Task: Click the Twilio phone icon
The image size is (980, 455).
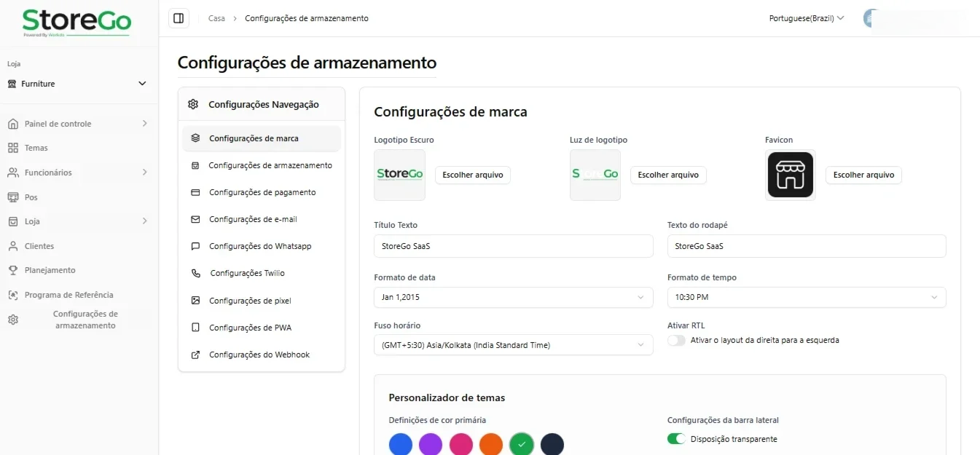Action: pyautogui.click(x=195, y=273)
